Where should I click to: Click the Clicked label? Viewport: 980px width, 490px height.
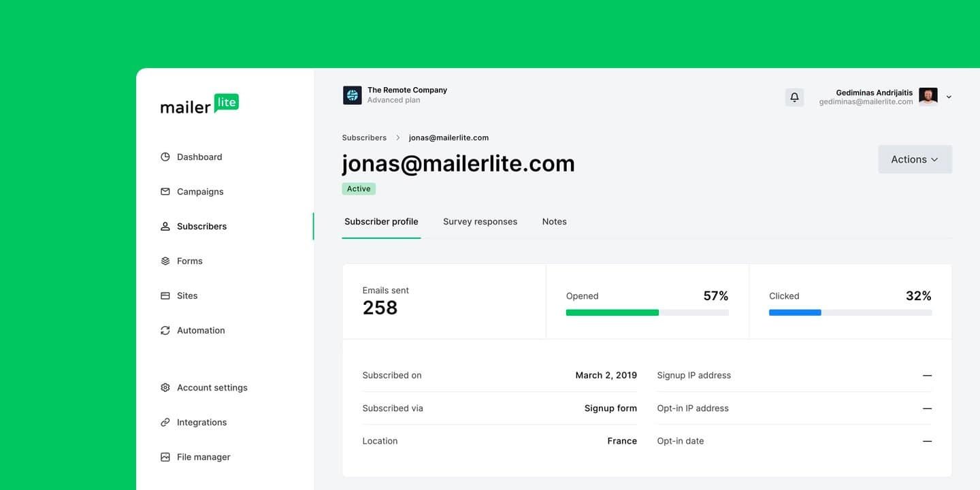pyautogui.click(x=784, y=296)
